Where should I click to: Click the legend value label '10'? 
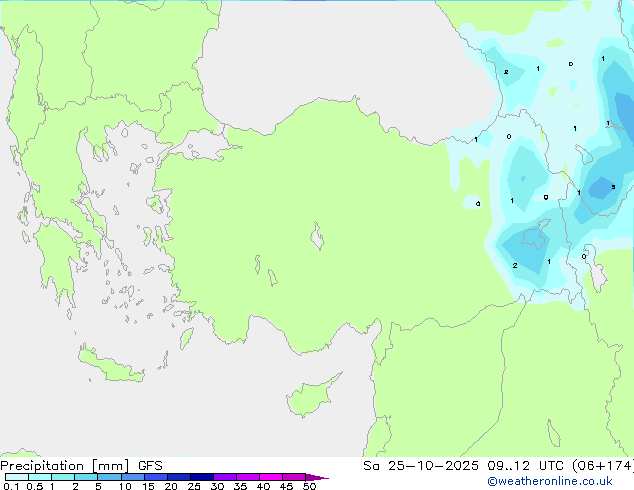pos(125,486)
